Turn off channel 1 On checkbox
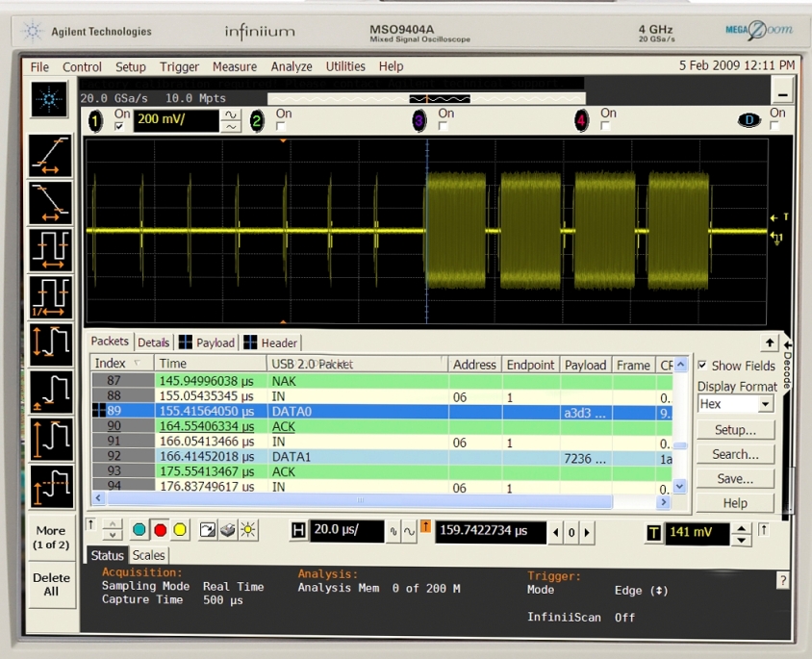 point(119,126)
